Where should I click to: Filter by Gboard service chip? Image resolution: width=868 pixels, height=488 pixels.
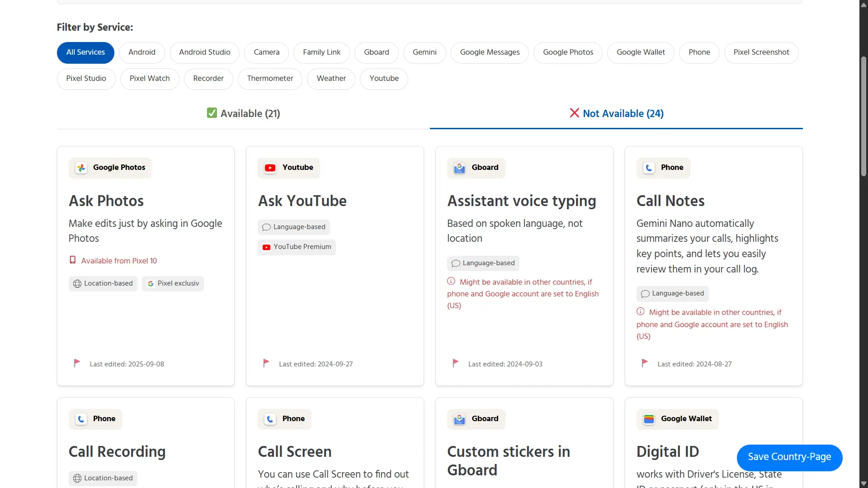point(377,52)
